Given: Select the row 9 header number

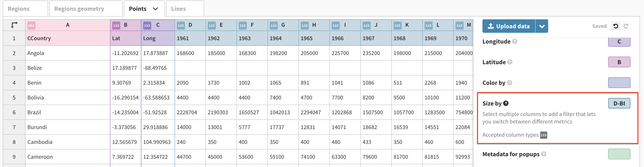Looking at the screenshot, I should point(14,157).
